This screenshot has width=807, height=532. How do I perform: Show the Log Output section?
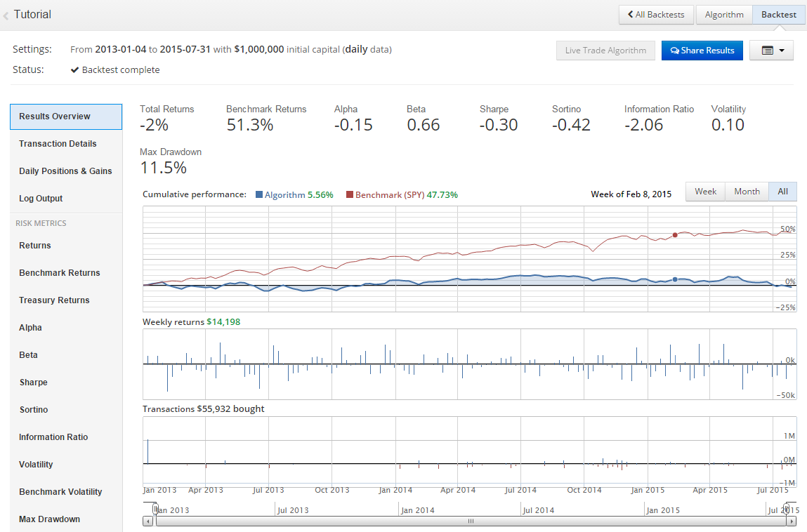click(x=41, y=199)
